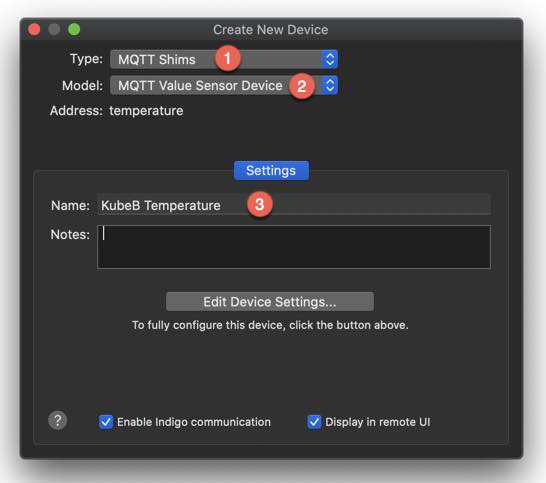Click the blue stepper arrows on Model
546x483 pixels.
coord(330,85)
